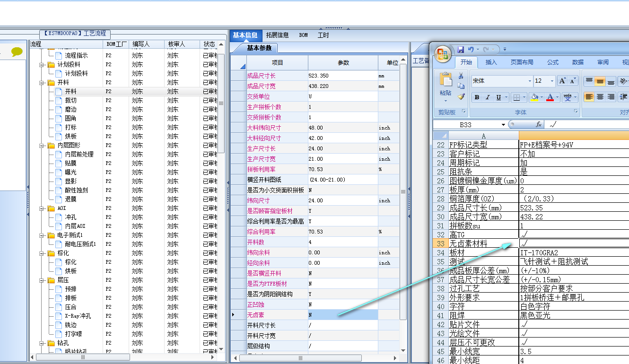629x364 pixels.
Task: Open the 剪贴板 clipboard dialog launcher
Action: [x=463, y=112]
